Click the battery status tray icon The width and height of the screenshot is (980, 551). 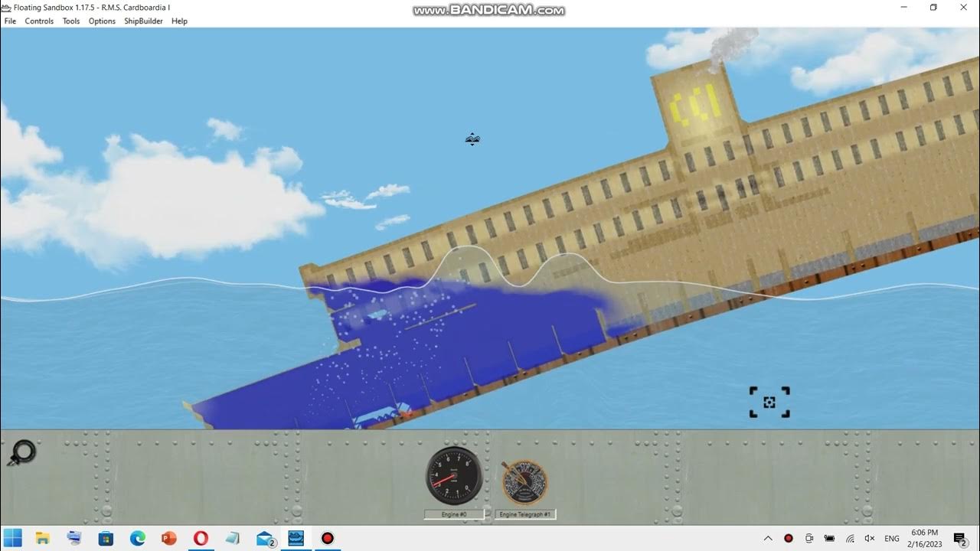[830, 539]
